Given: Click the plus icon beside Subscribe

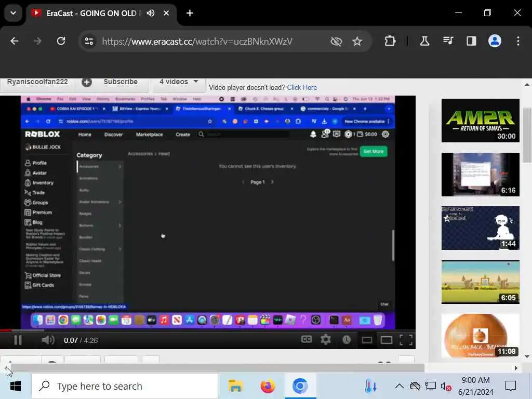Looking at the screenshot, I should click(x=87, y=82).
